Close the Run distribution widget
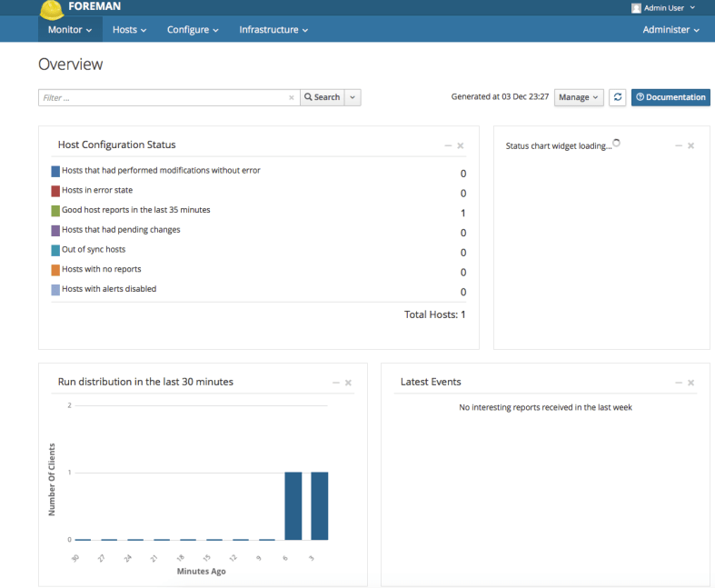 click(x=348, y=383)
